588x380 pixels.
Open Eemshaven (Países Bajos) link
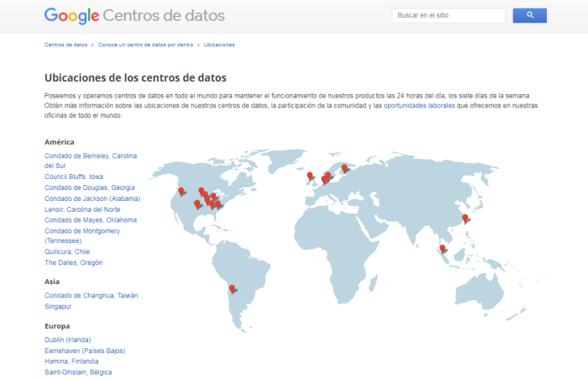pos(85,351)
